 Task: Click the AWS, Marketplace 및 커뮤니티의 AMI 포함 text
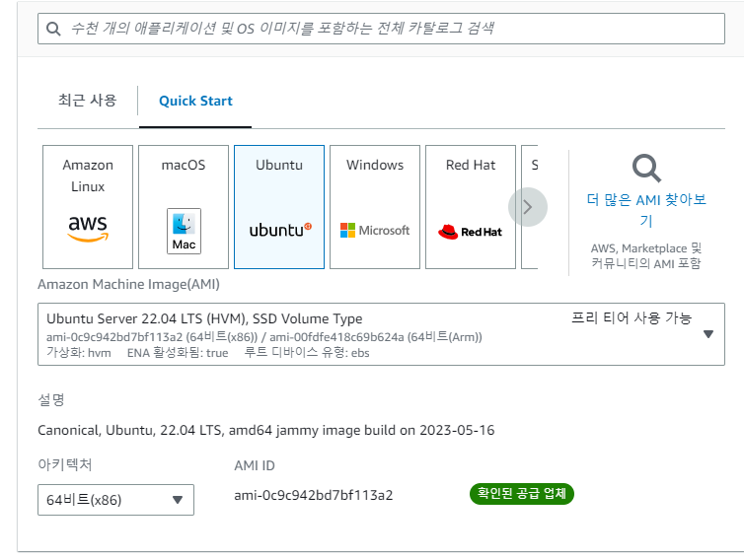click(646, 255)
